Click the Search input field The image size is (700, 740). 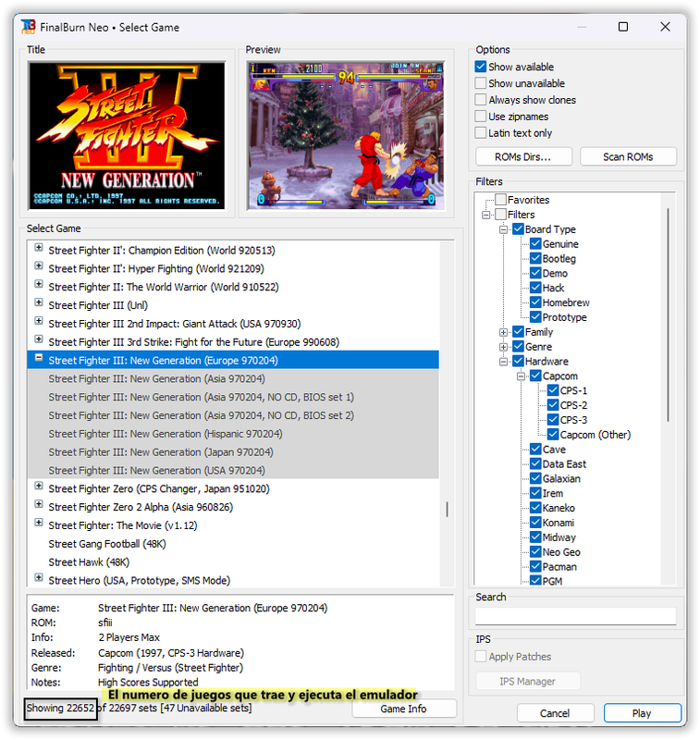click(x=575, y=616)
